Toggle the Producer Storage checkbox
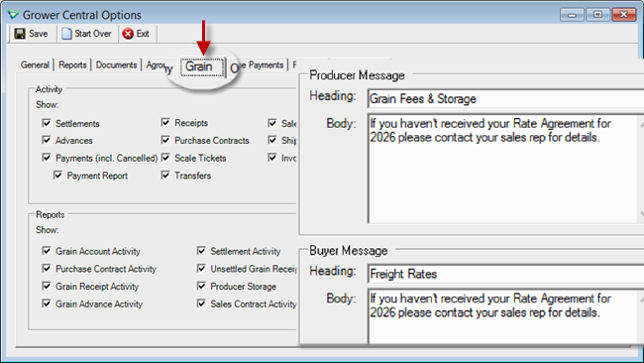Viewport: 644px width, 363px height. (x=201, y=286)
